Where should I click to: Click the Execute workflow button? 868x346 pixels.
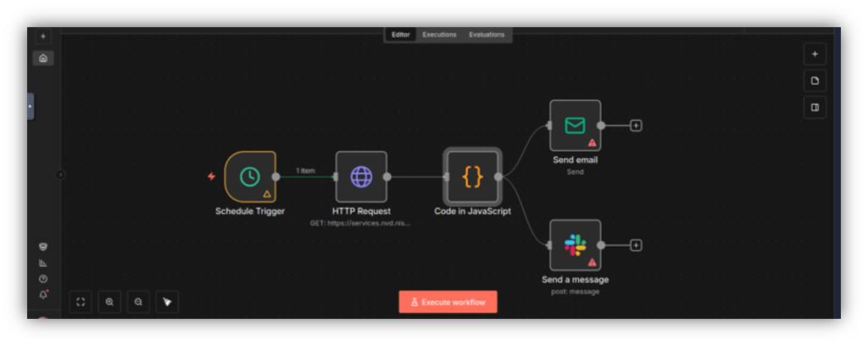(x=448, y=302)
